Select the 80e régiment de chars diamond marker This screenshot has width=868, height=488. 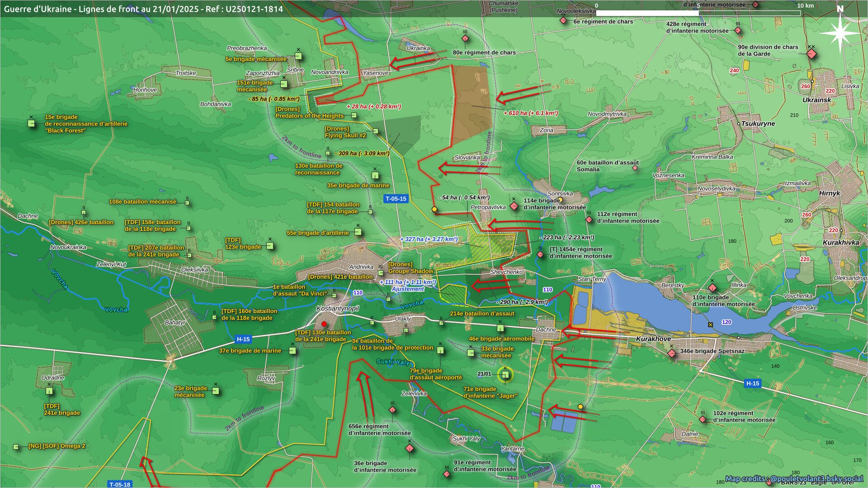point(465,39)
